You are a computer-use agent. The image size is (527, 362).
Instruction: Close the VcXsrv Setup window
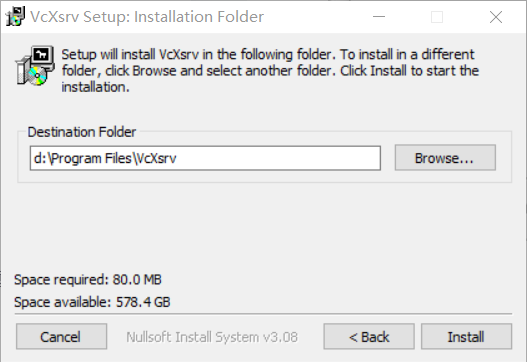click(x=496, y=16)
